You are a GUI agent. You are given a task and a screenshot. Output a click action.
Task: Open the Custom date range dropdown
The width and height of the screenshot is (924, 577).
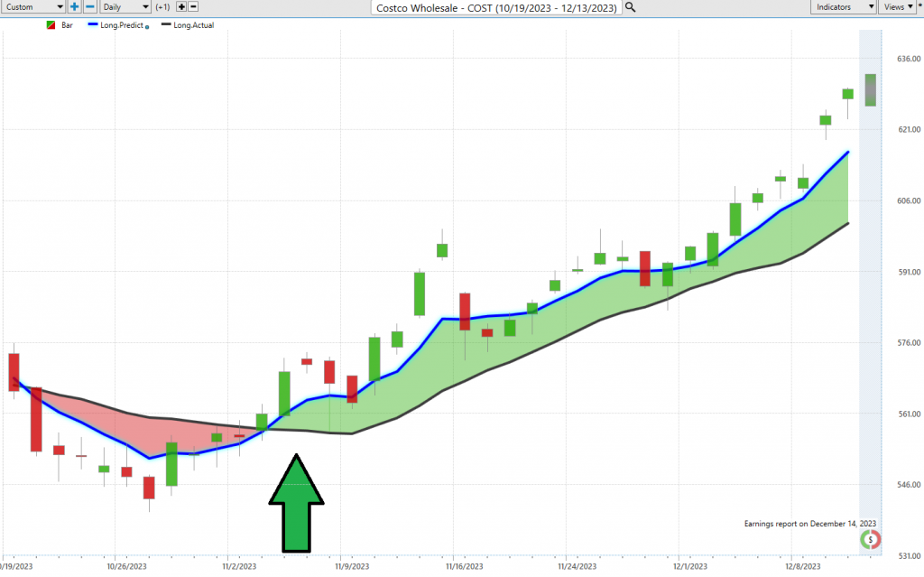click(33, 7)
